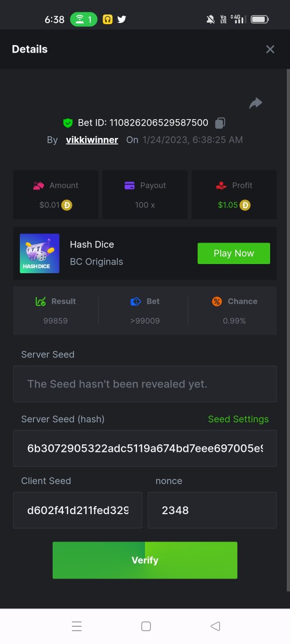This screenshot has height=644, width=290.
Task: Tap the Amount icon
Action: [x=38, y=186]
